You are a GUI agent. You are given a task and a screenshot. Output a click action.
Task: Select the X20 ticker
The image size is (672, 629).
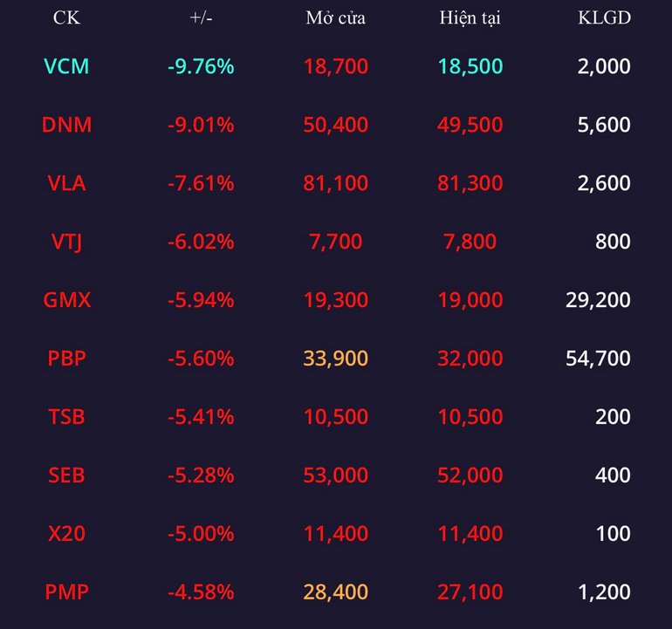click(66, 533)
